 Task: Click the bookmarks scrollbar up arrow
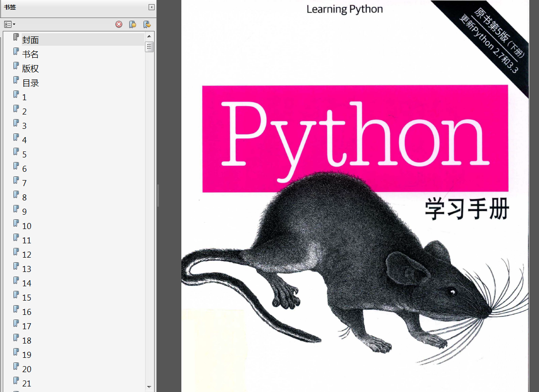pyautogui.click(x=149, y=36)
